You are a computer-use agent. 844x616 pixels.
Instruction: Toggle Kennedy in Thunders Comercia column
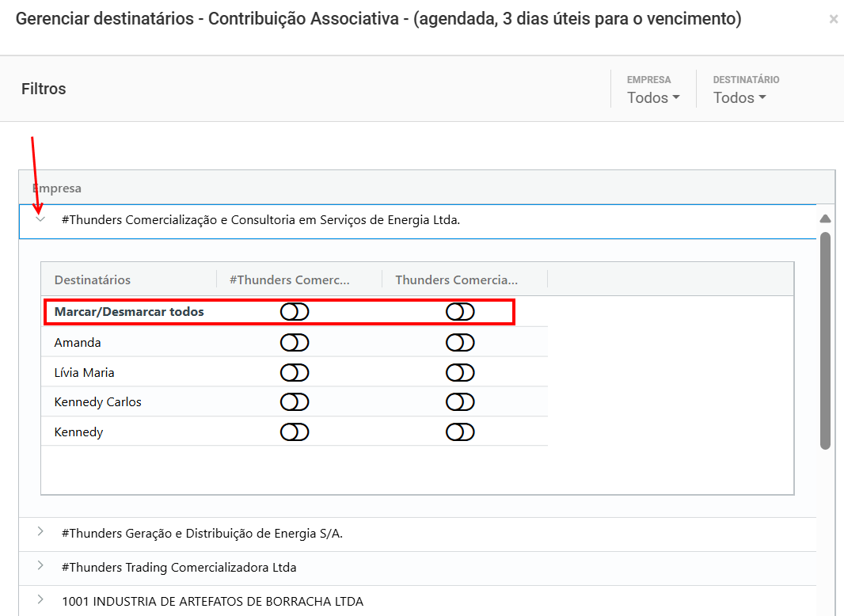click(x=459, y=432)
